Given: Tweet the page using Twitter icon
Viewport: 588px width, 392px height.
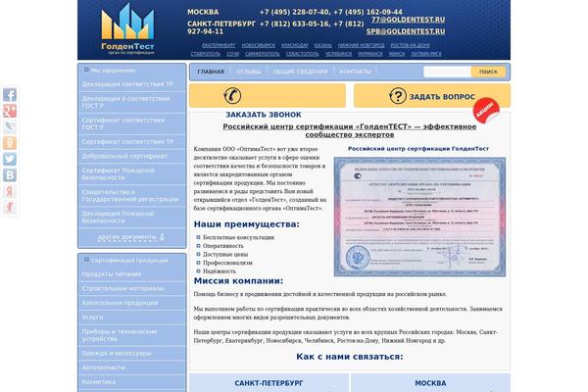Looking at the screenshot, I should (10, 159).
